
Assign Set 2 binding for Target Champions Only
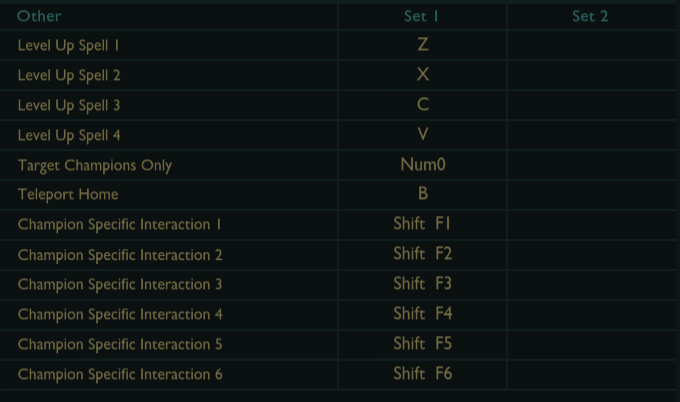click(x=591, y=164)
